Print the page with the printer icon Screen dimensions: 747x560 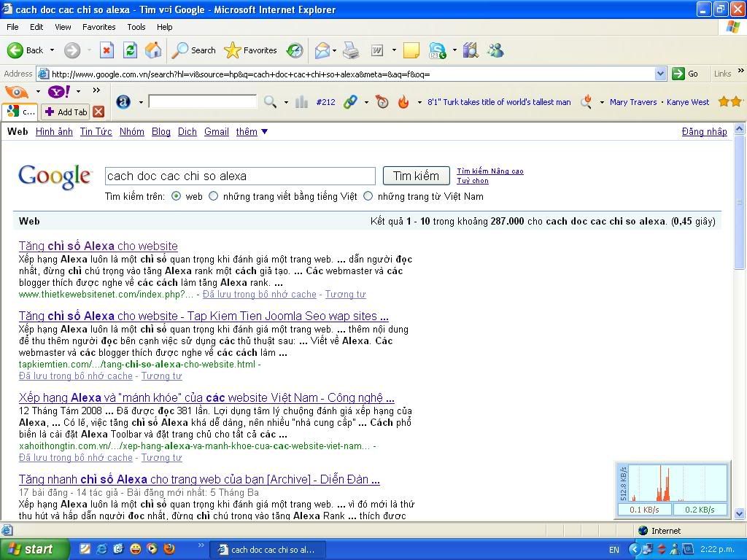(351, 50)
